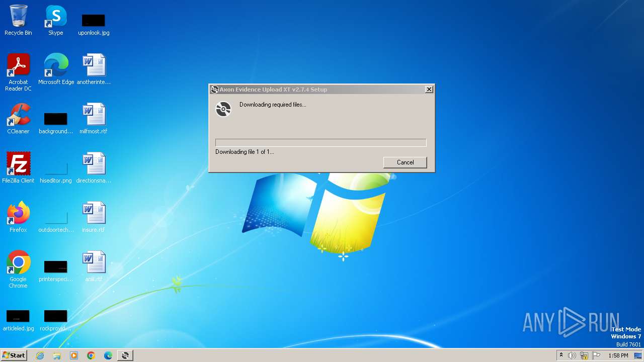Screen dimensions: 644x362
Task: Select the CCleaner desktop shortcut
Action: click(18, 119)
